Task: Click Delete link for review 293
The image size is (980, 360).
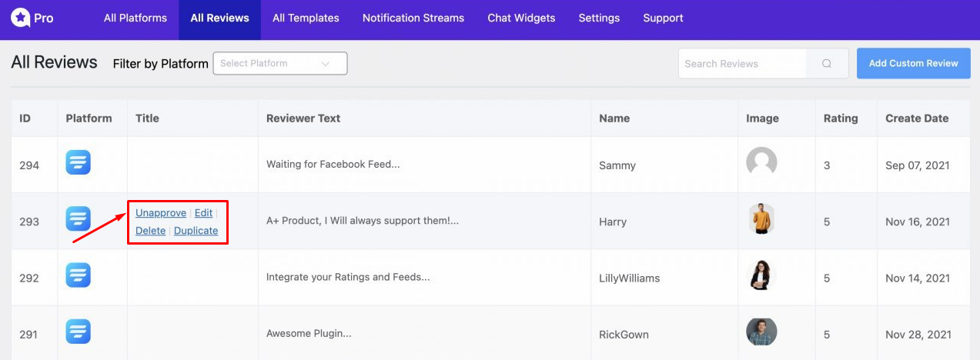Action: (151, 231)
